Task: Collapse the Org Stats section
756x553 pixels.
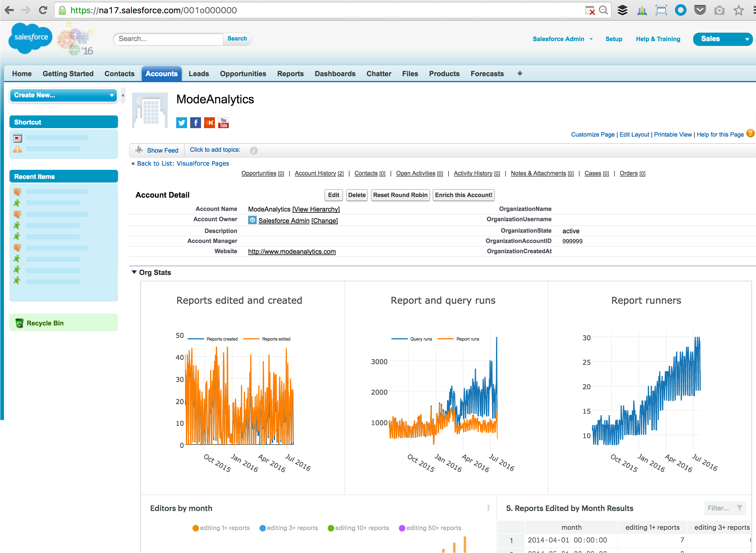Action: pos(134,272)
